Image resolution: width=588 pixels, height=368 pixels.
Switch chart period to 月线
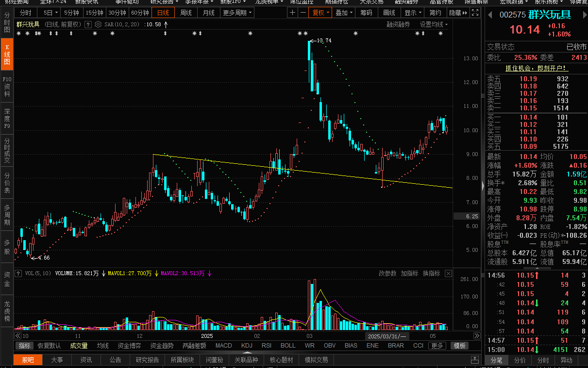[208, 13]
